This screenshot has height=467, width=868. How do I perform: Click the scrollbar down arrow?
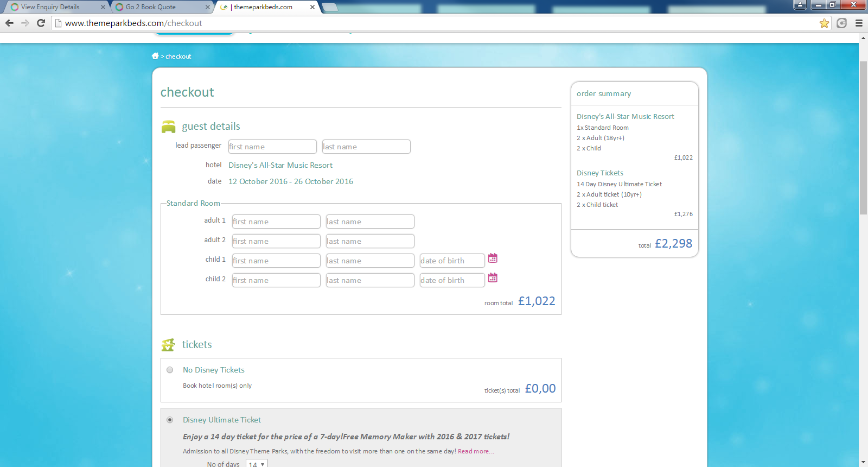point(863,462)
